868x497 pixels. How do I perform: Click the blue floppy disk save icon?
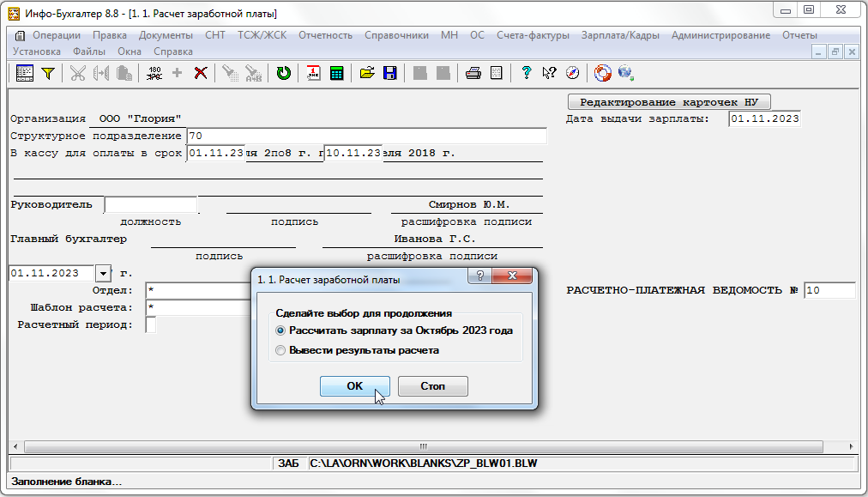pos(389,73)
